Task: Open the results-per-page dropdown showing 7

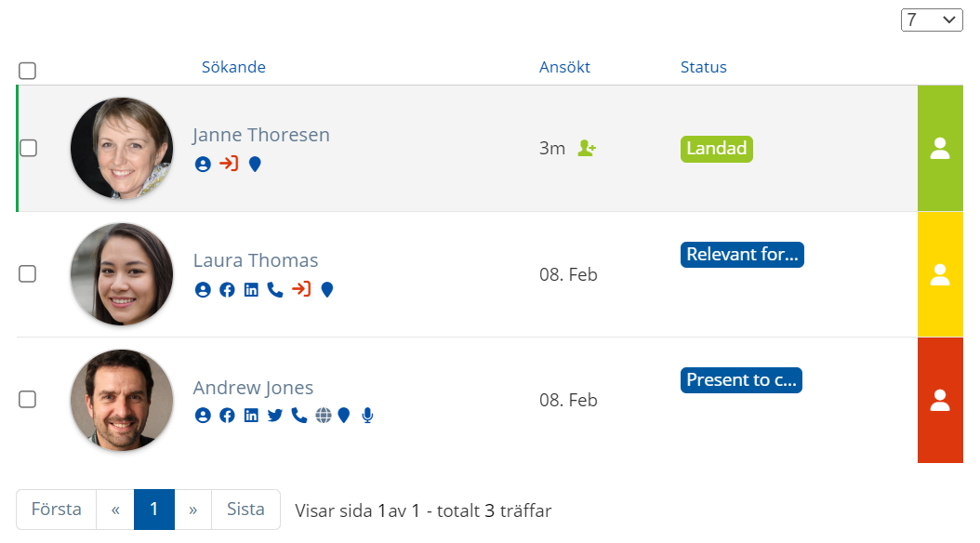Action: (932, 20)
